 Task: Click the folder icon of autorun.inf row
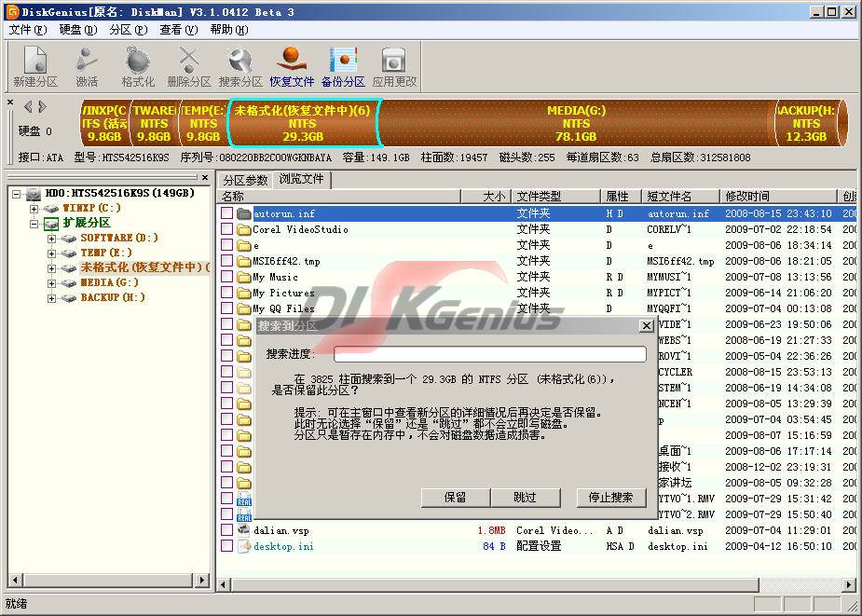pos(244,213)
